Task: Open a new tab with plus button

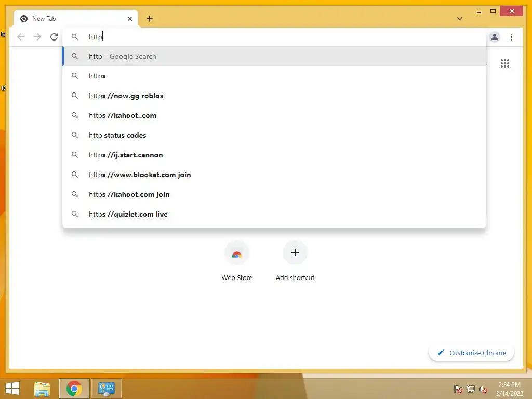Action: [150, 19]
